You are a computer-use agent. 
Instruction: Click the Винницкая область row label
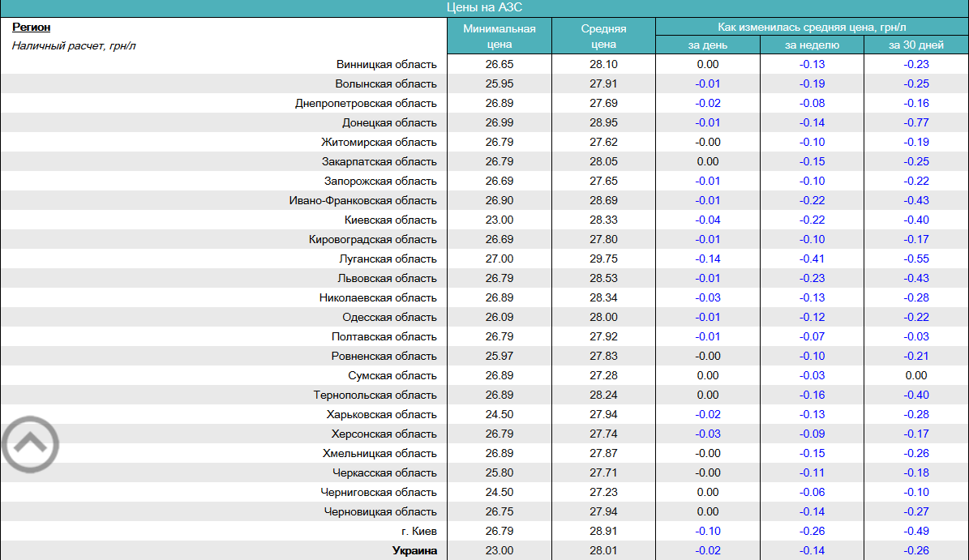pos(387,64)
